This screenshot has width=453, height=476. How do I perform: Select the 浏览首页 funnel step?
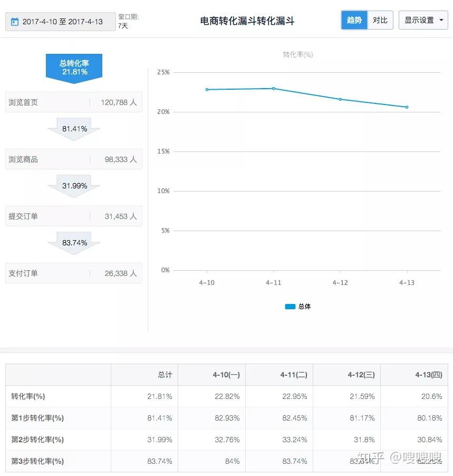point(74,102)
